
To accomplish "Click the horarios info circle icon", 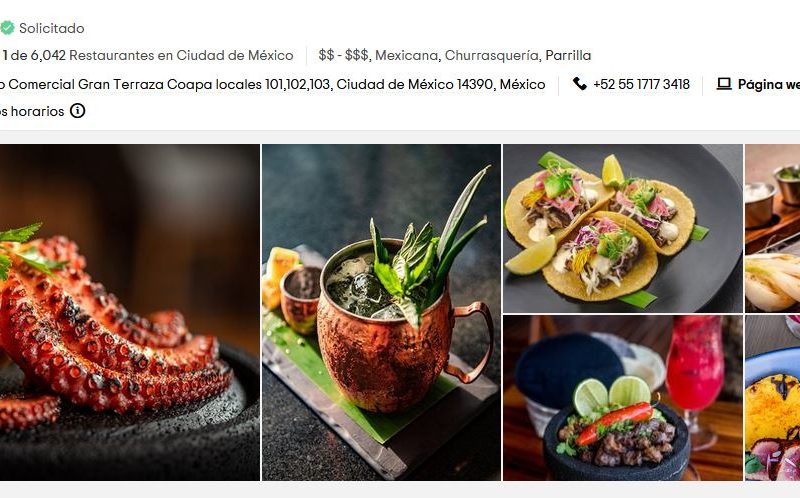I will click(x=78, y=111).
